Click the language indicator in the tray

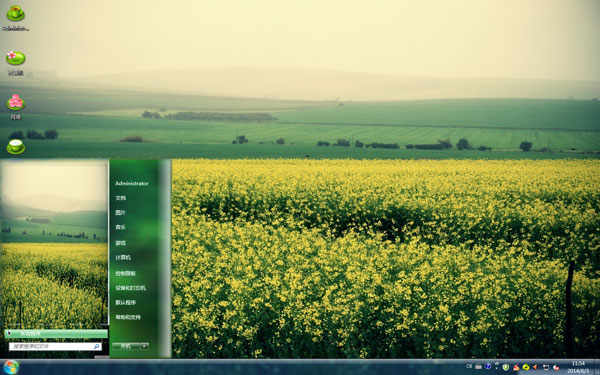(x=469, y=366)
